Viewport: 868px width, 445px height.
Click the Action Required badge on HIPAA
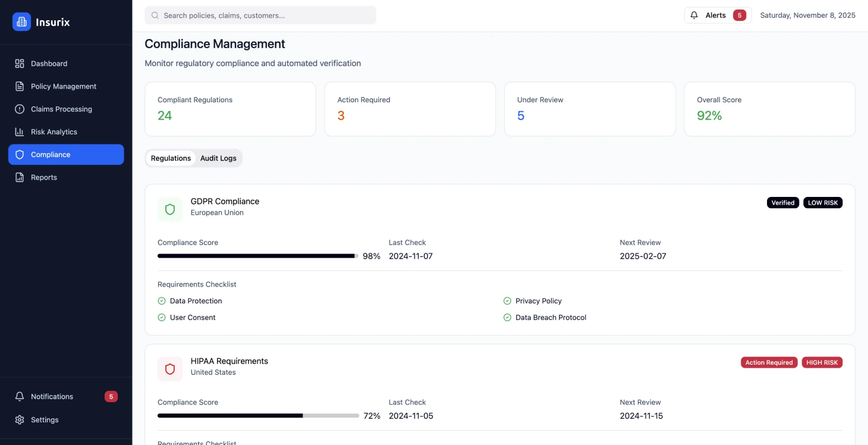point(769,362)
